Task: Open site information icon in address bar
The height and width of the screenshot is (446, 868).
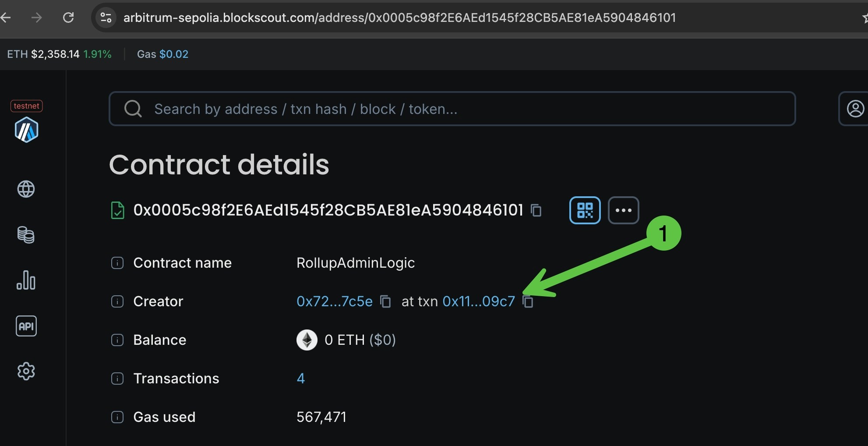Action: pos(106,18)
